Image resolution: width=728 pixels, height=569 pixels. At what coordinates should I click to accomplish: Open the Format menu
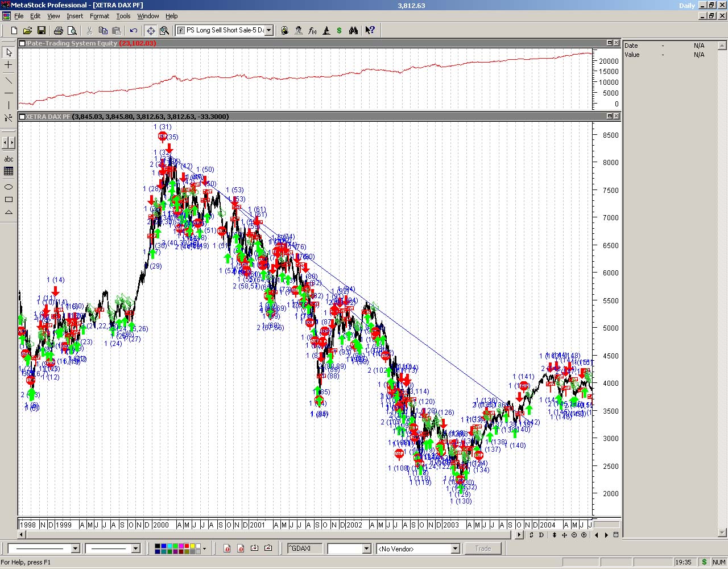pyautogui.click(x=100, y=16)
